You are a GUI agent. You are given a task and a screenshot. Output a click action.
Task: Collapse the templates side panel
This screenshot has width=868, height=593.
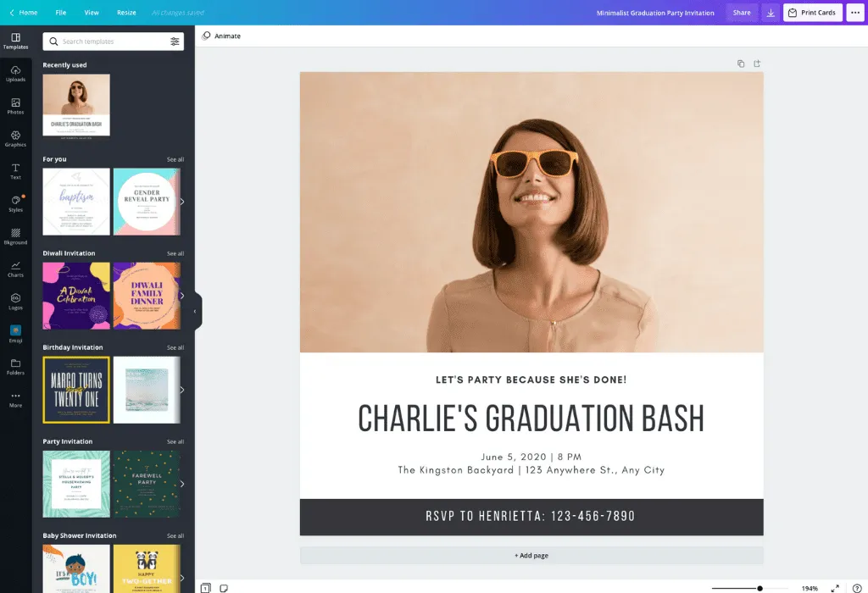coord(196,312)
